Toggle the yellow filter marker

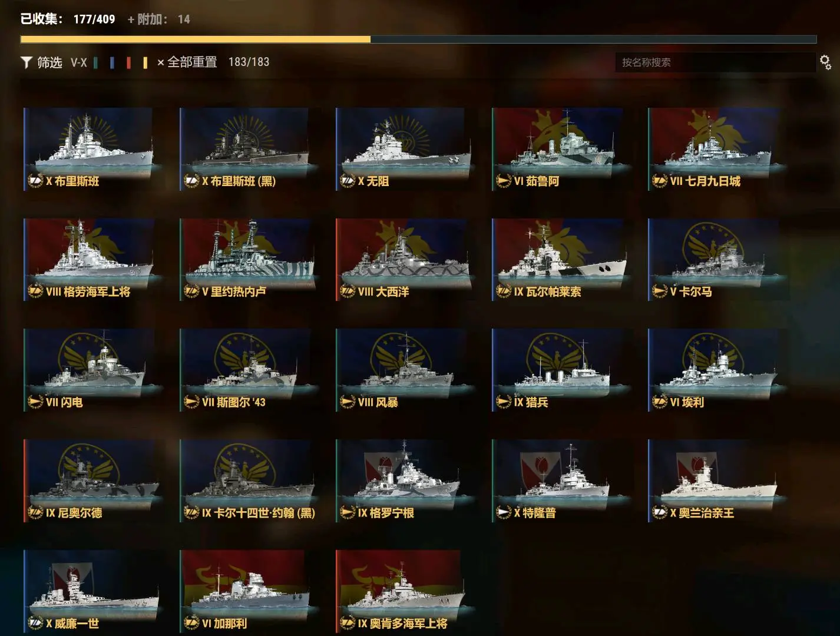click(x=145, y=62)
